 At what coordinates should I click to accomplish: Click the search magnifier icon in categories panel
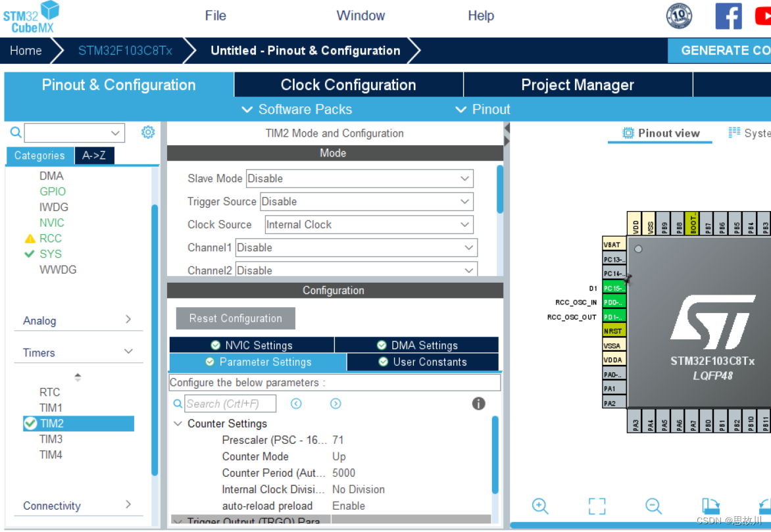click(16, 132)
